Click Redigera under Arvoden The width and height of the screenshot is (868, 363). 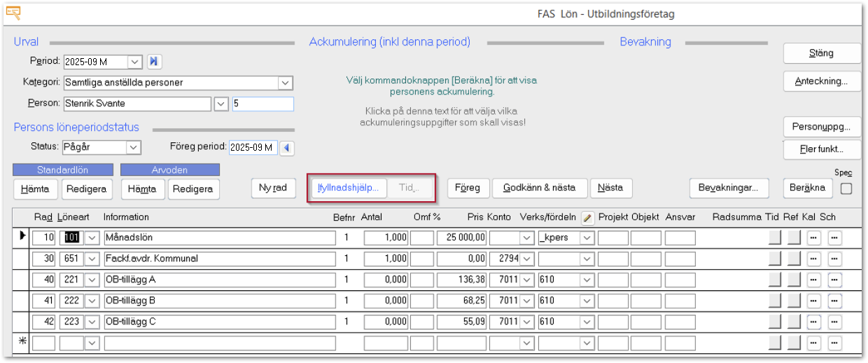[194, 189]
